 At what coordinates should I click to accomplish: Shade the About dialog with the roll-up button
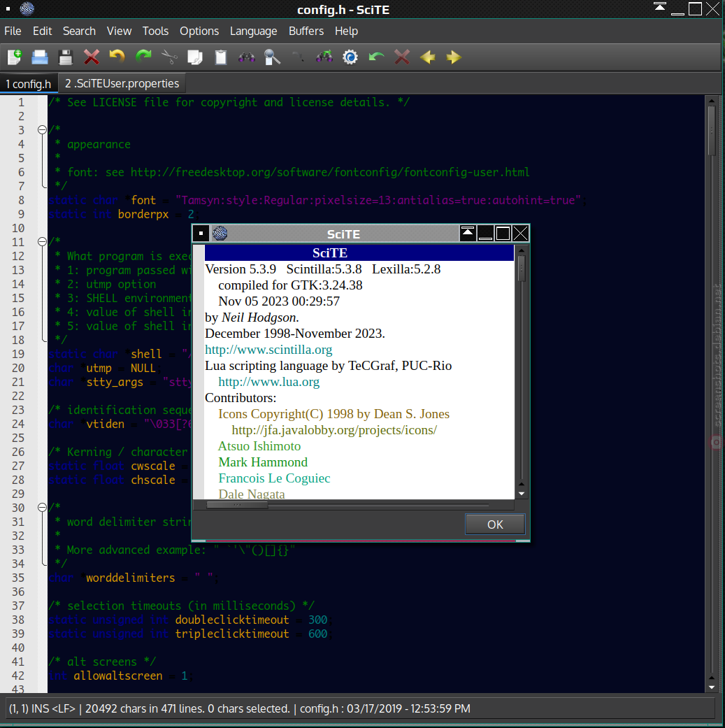coord(468,233)
